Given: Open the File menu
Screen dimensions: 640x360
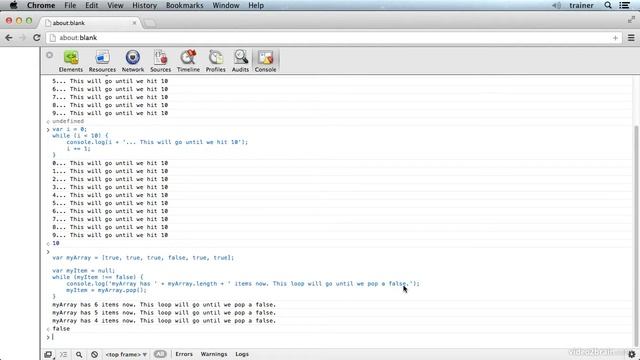Looking at the screenshot, I should (x=70, y=5).
